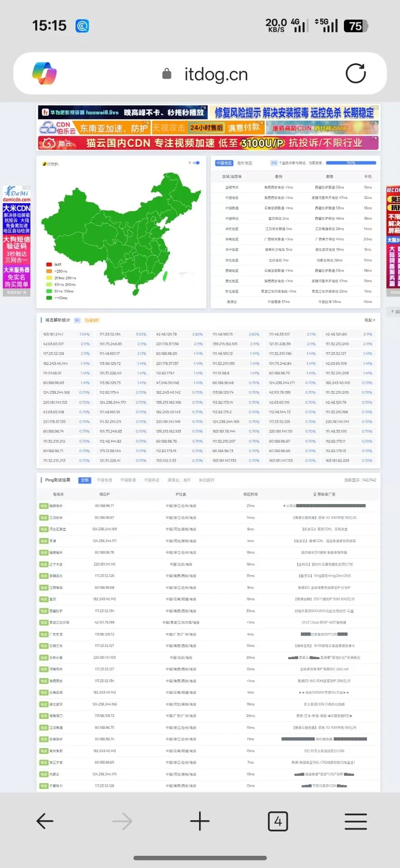Tap the itdog.cn address field
400x868 pixels.
216,74
